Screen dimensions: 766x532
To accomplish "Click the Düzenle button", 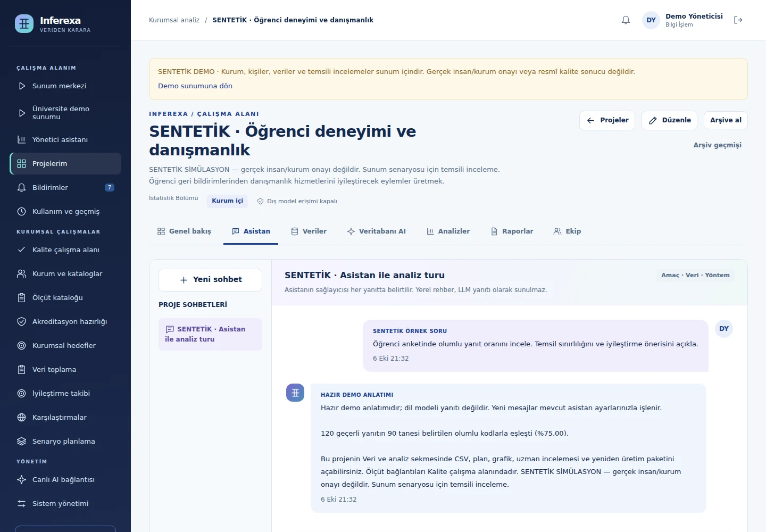I will [669, 120].
